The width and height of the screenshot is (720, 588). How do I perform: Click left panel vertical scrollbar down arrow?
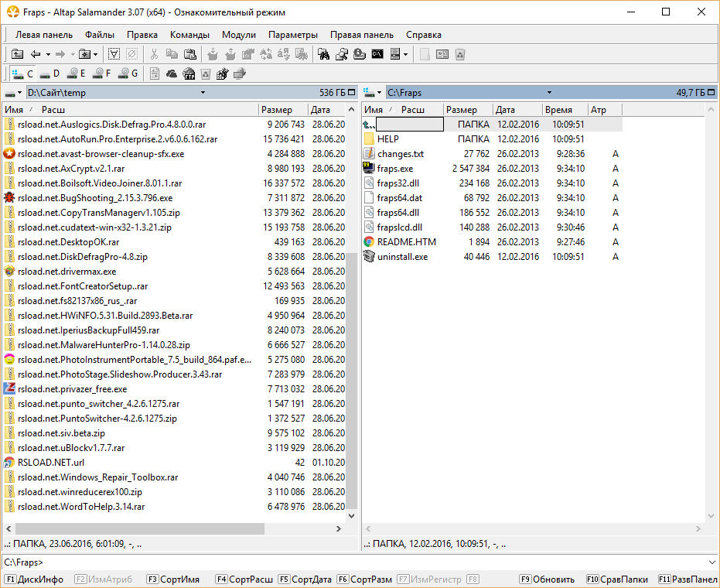tap(351, 516)
